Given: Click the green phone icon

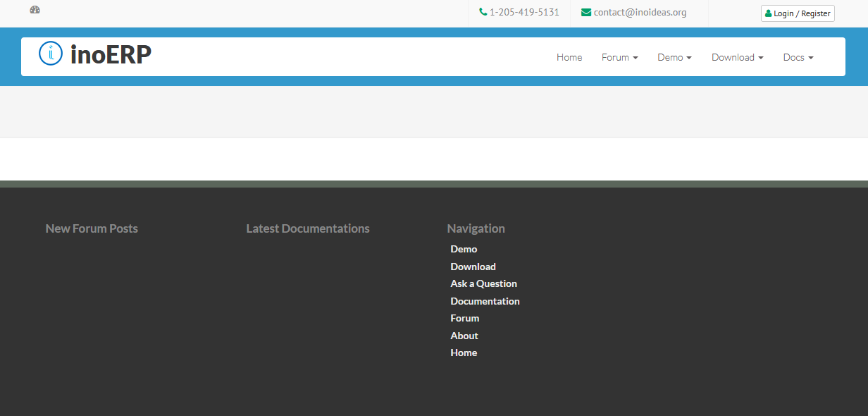Looking at the screenshot, I should point(483,12).
